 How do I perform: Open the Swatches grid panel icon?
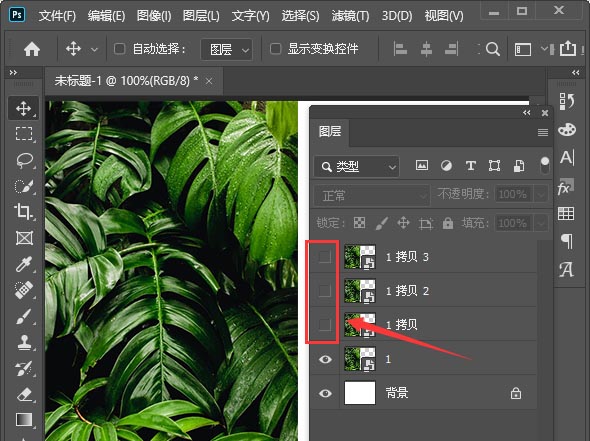tap(566, 213)
